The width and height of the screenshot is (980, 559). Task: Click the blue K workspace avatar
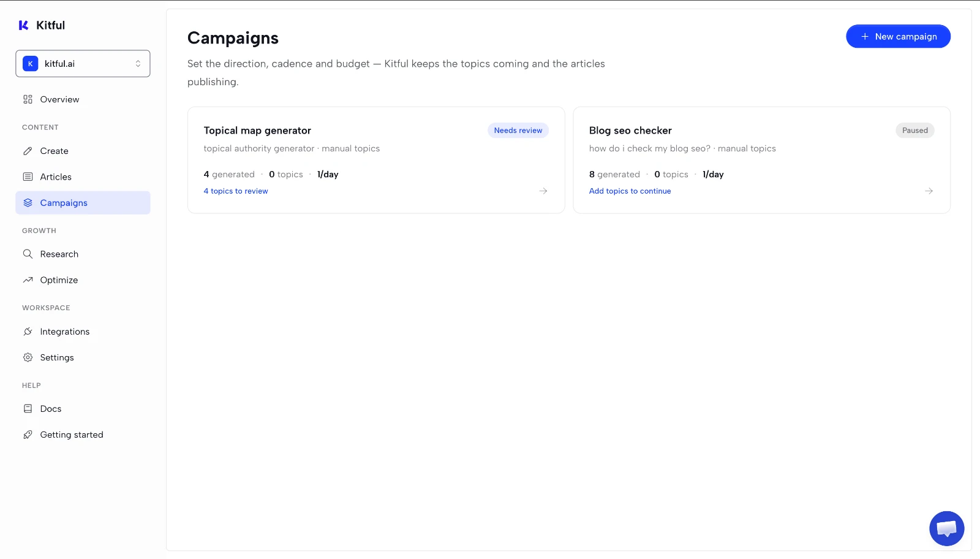coord(31,64)
